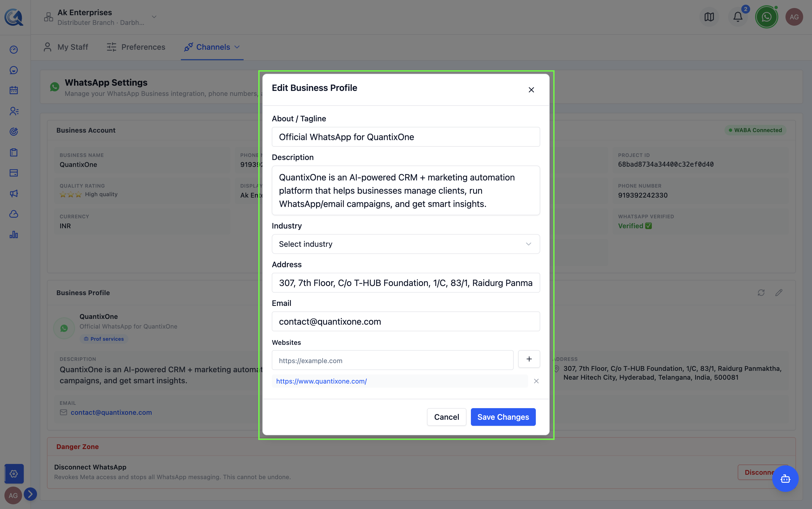
Task: Click the Save Changes button
Action: 503,417
